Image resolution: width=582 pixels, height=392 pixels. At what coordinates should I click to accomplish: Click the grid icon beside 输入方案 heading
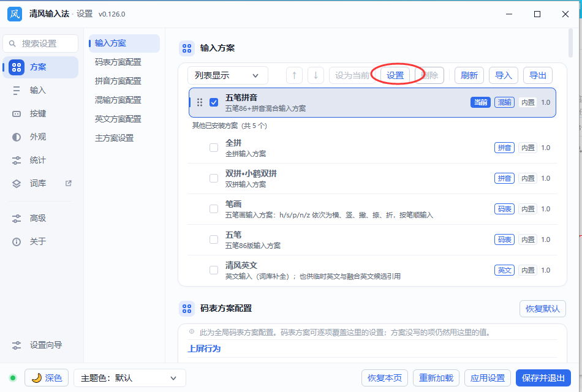[187, 48]
